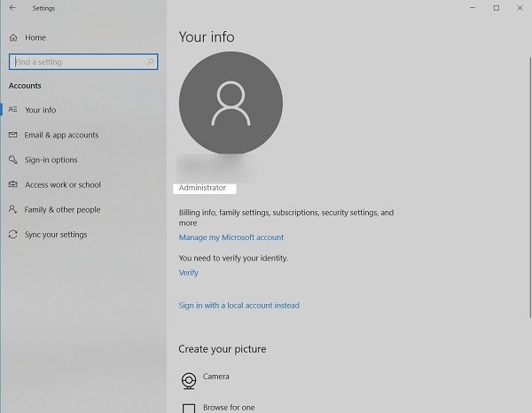This screenshot has height=413, width=532.
Task: Click the back arrow in the title bar
Action: click(x=12, y=8)
